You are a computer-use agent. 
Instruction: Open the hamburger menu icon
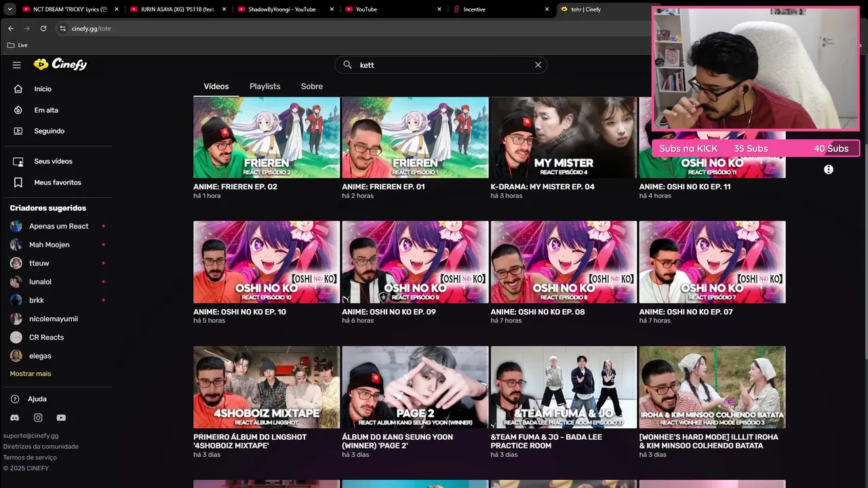[x=17, y=65]
